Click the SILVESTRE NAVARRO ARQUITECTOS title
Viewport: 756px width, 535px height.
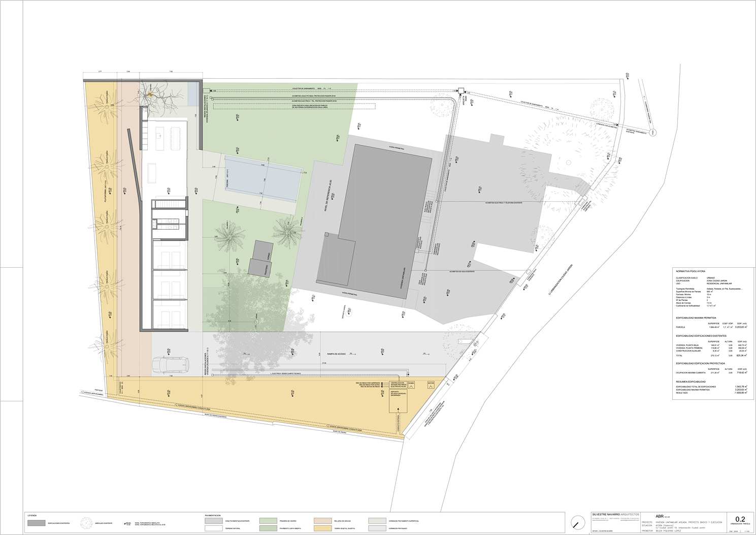point(615,515)
